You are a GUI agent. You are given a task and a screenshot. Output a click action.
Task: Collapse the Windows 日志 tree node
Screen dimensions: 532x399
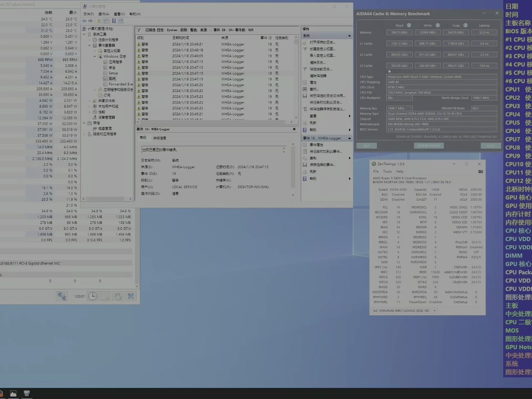(x=95, y=57)
